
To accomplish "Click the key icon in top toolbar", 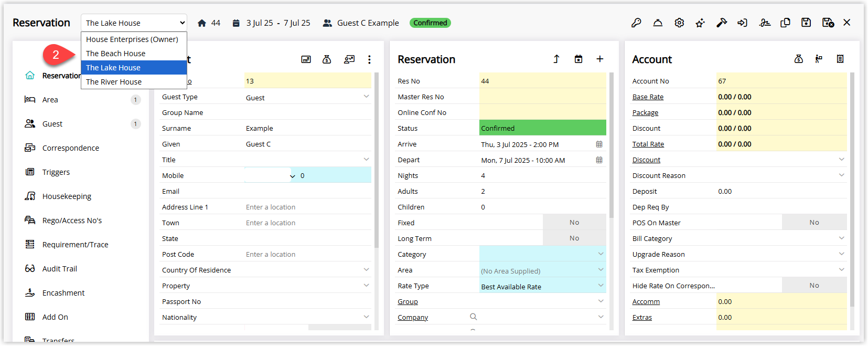I will tap(636, 23).
